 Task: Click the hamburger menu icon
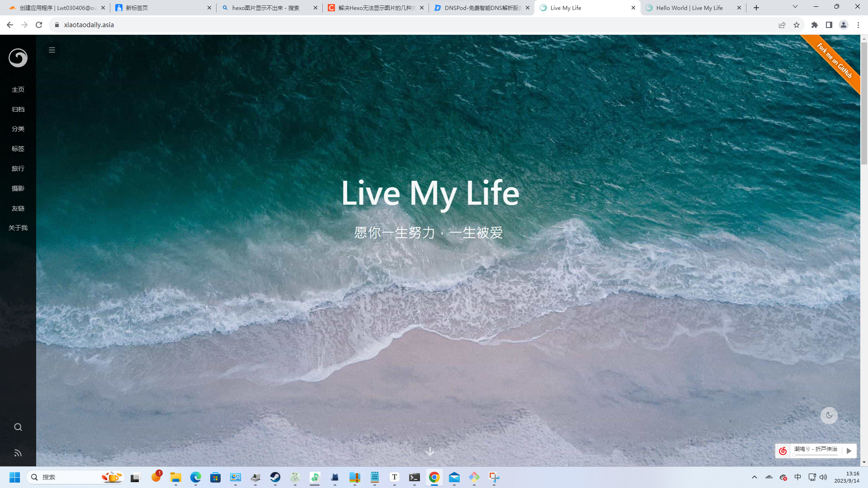pyautogui.click(x=52, y=50)
